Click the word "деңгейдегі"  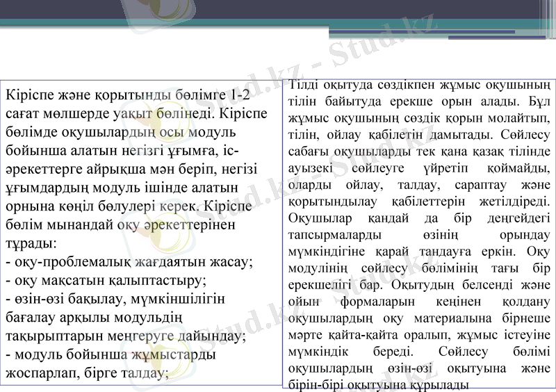(x=518, y=218)
